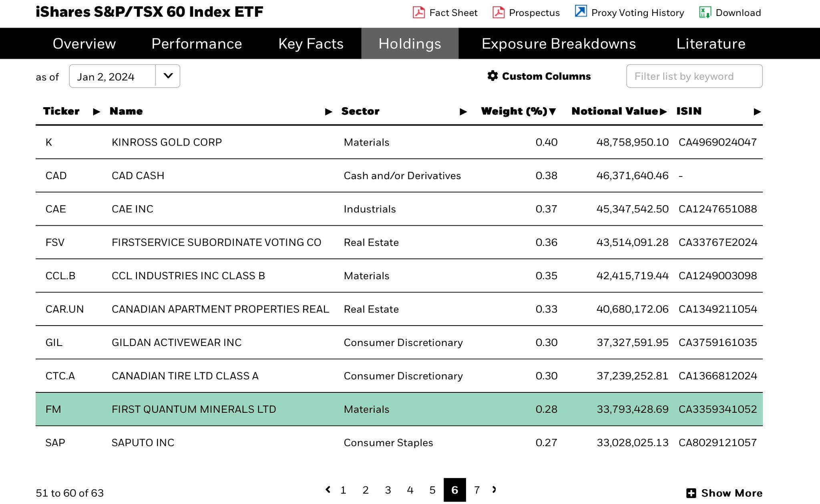The image size is (820, 504).
Task: Open the as-of date dropdown arrow
Action: tap(168, 76)
